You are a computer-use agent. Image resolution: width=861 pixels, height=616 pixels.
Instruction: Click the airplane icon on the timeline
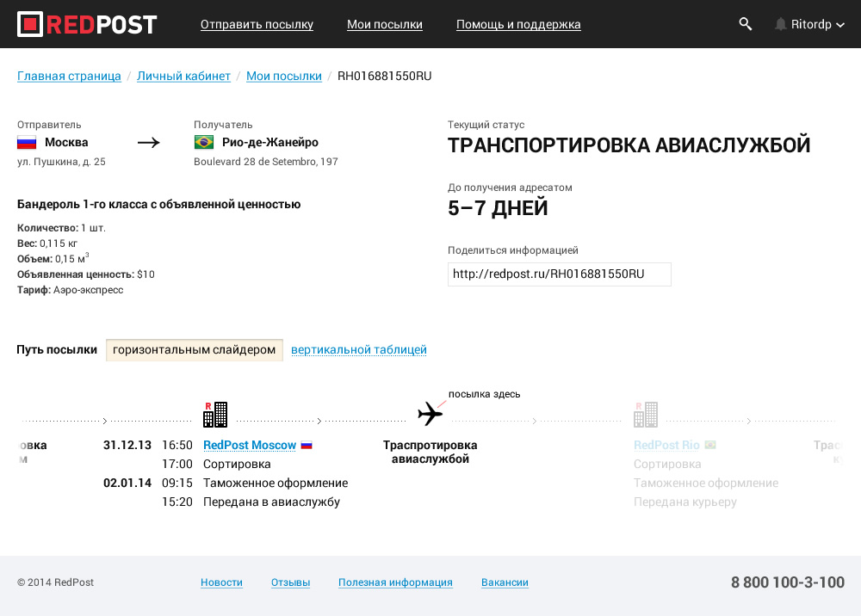tap(430, 414)
